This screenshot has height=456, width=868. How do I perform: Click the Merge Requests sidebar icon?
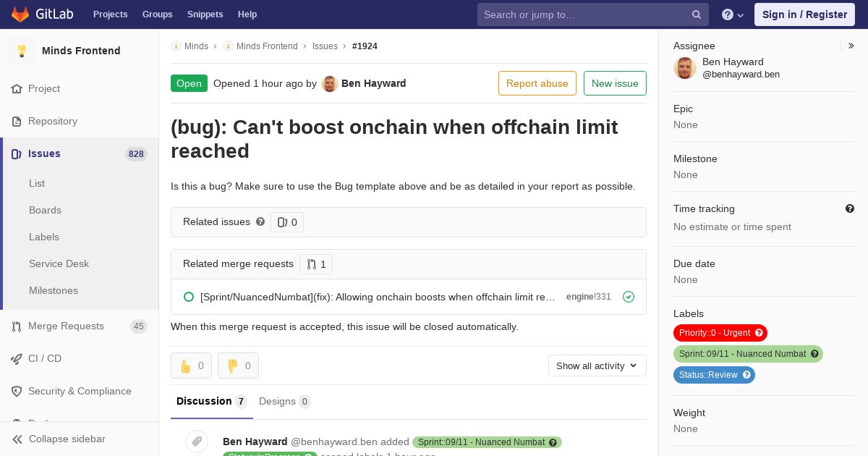pyautogui.click(x=17, y=326)
